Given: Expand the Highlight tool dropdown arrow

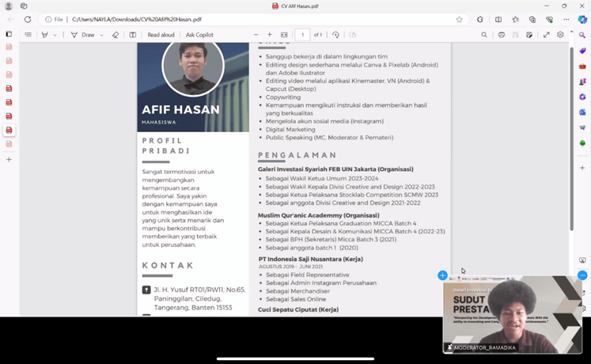Looking at the screenshot, I should [x=55, y=35].
